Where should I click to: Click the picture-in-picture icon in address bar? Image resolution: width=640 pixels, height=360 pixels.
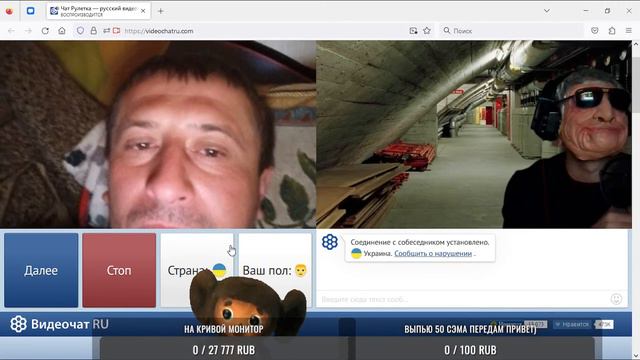(x=413, y=31)
